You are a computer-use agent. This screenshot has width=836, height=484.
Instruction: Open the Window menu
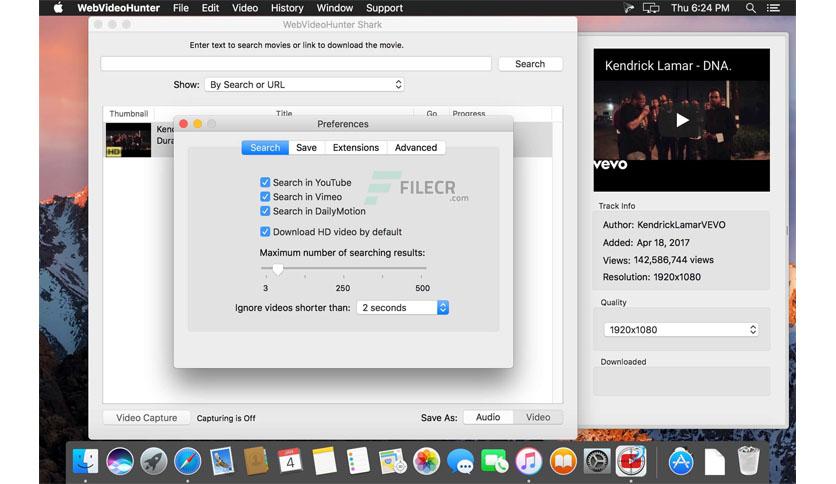[334, 8]
